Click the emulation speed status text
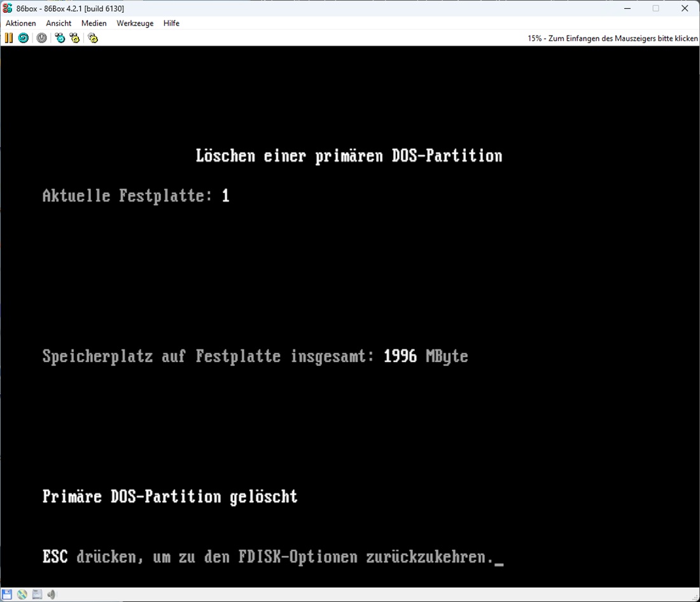The width and height of the screenshot is (700, 602). 612,38
